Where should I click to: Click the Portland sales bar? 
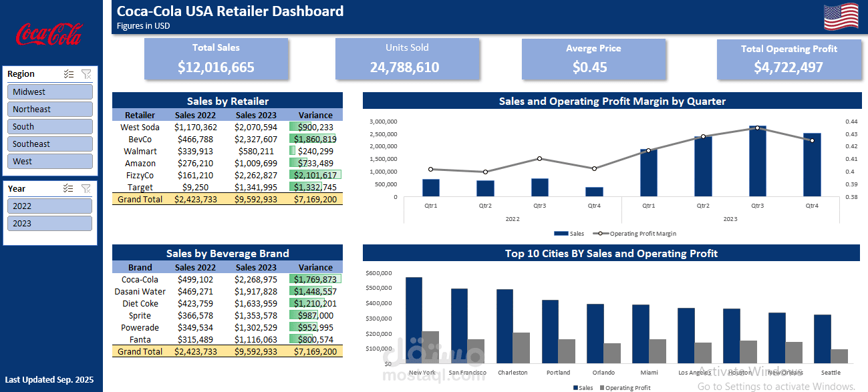[550, 331]
